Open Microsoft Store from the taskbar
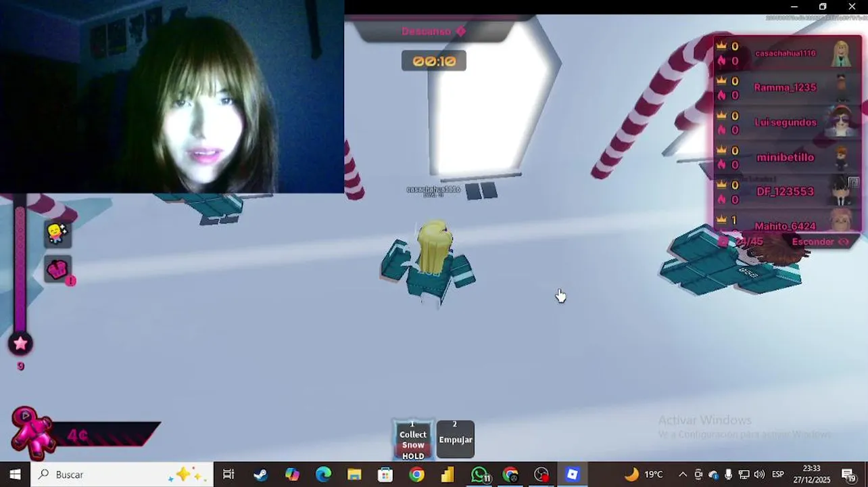 coord(385,474)
